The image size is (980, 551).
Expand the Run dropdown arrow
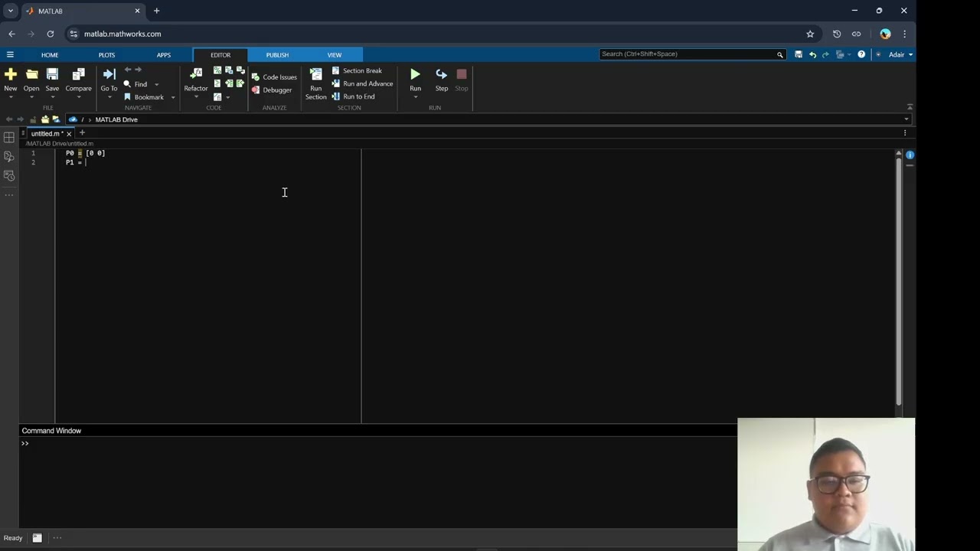click(x=415, y=97)
